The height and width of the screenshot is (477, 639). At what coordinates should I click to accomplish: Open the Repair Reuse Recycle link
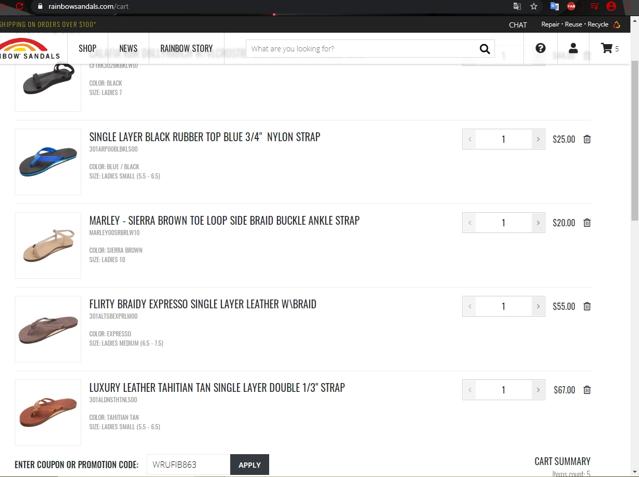pos(575,24)
